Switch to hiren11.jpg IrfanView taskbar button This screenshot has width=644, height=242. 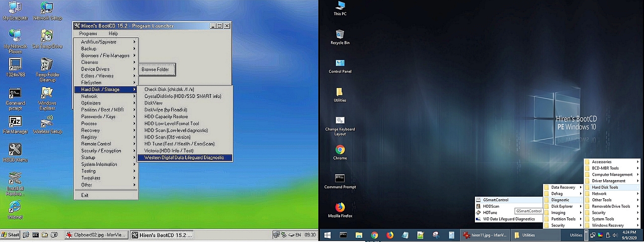click(x=485, y=235)
